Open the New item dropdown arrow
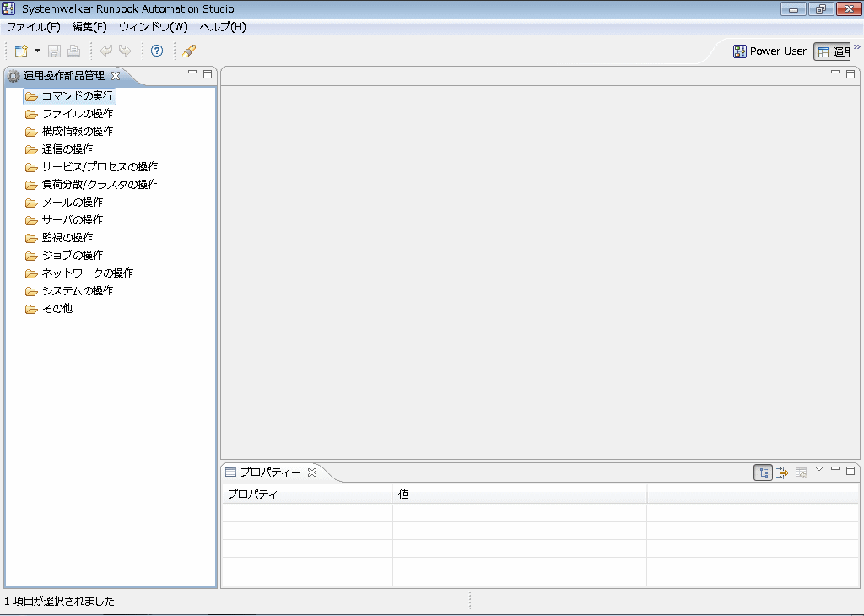The width and height of the screenshot is (864, 616). point(37,51)
